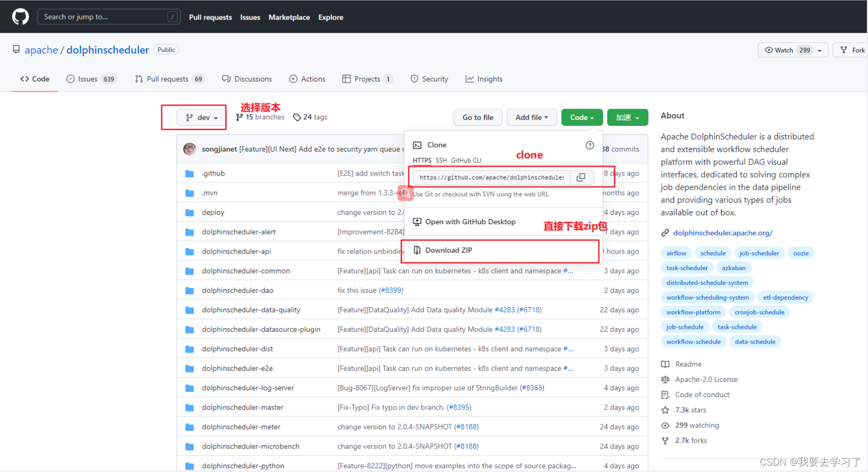
Task: Click the stars icon beside 7.3k stars
Action: pyautogui.click(x=665, y=410)
